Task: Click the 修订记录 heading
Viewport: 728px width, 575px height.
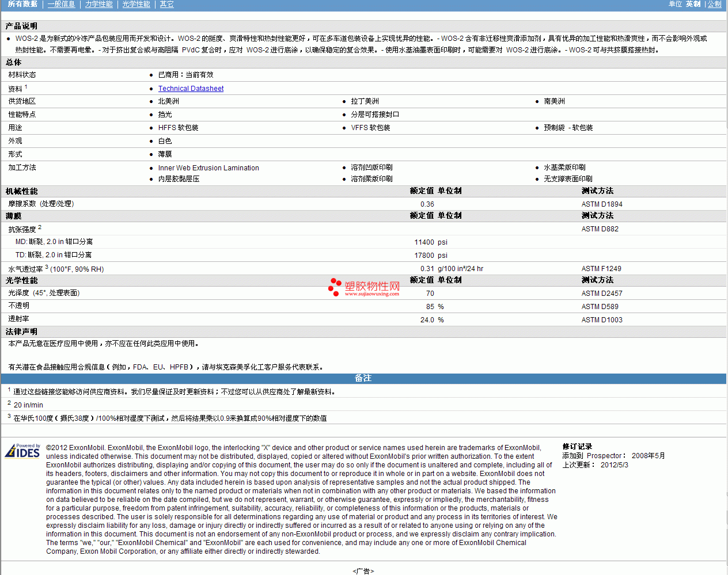Action: click(x=577, y=447)
